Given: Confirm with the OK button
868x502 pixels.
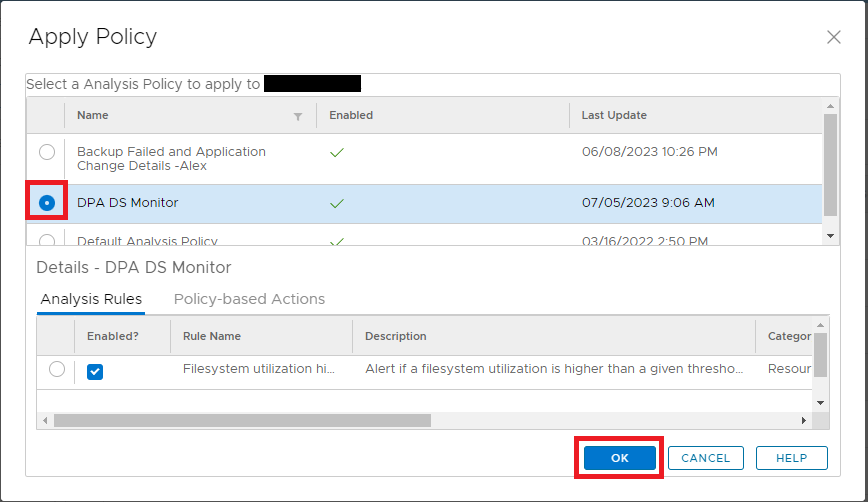Looking at the screenshot, I should point(619,458).
